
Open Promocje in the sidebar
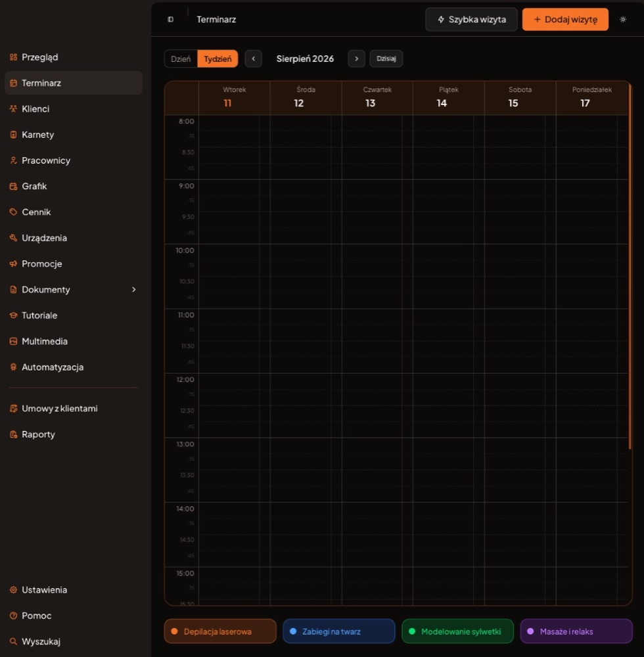[74, 264]
